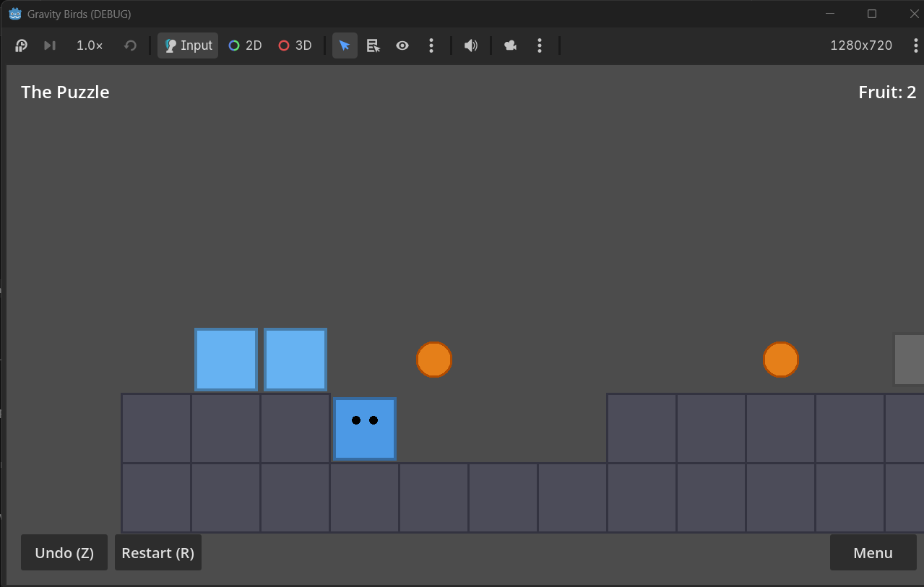Minimize the Gravity Birds window
Screen dimensions: 924x587
coord(831,14)
